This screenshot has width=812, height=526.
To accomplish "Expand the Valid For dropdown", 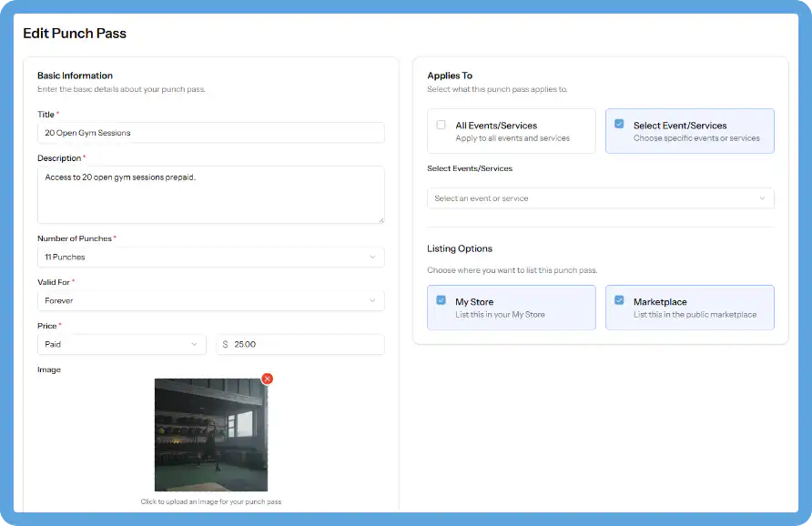I will tap(211, 300).
